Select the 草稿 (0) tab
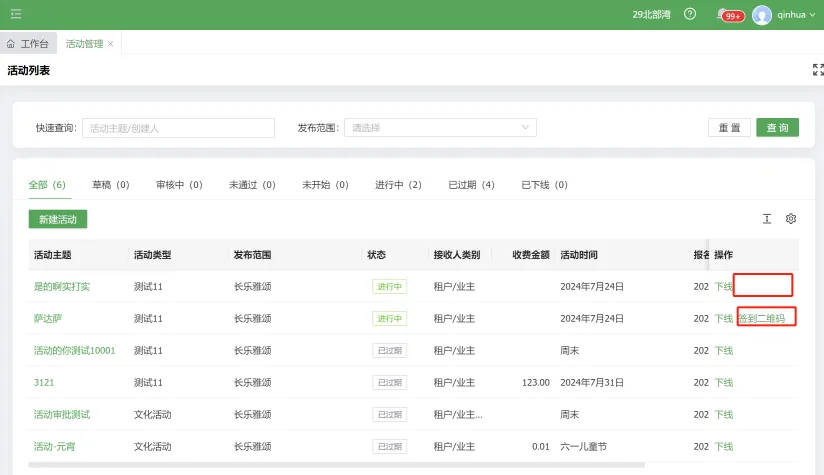The image size is (824, 475). [x=110, y=184]
